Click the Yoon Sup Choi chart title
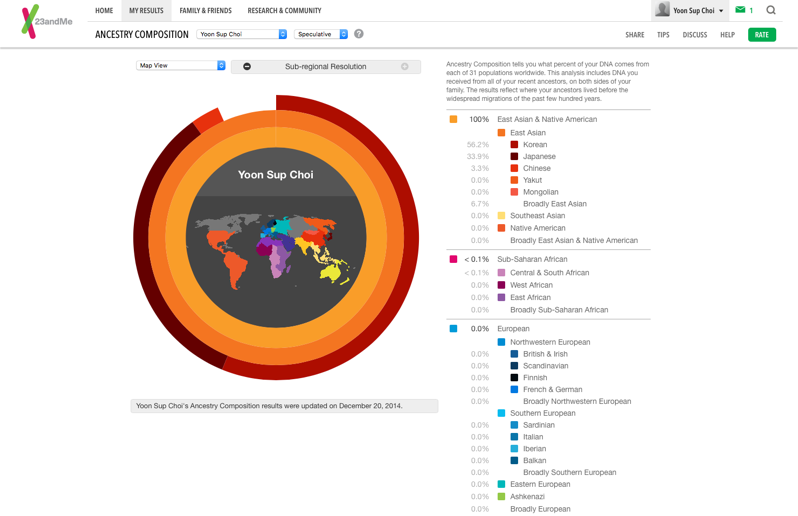Screen dimensions: 798x516 (276, 175)
